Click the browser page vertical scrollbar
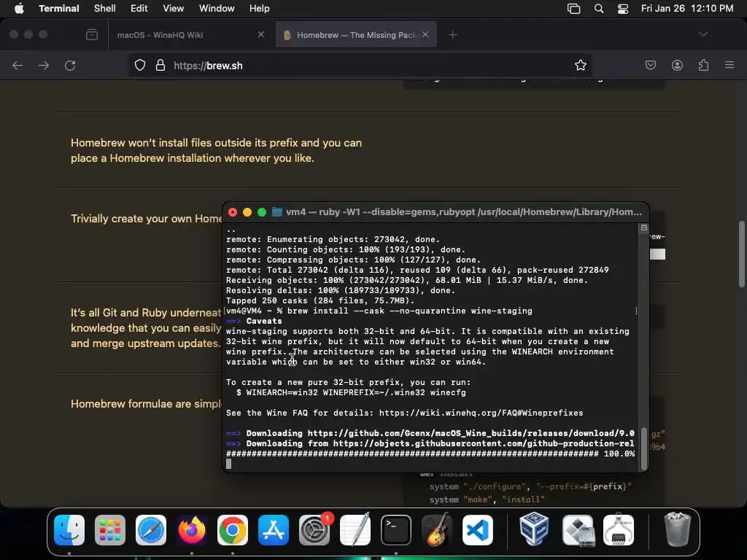The width and height of the screenshot is (747, 560). pyautogui.click(x=742, y=254)
